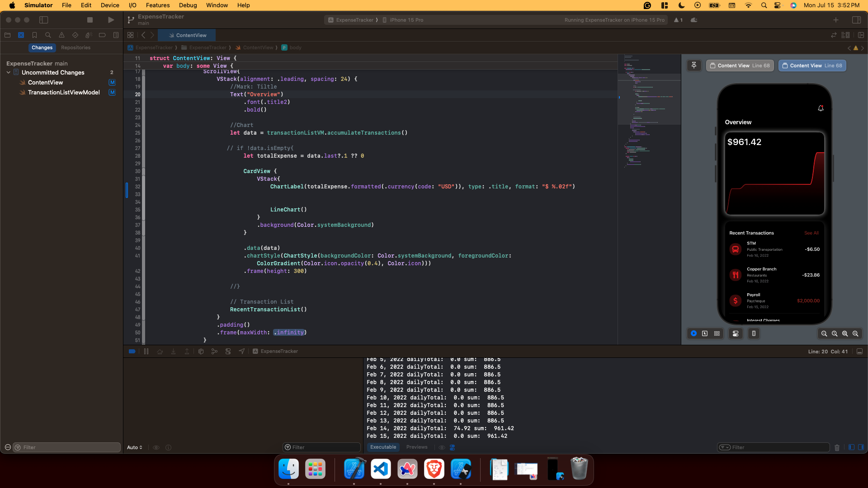This screenshot has height=488, width=868.
Task: Open the Issue navigator warning icon
Action: 61,35
